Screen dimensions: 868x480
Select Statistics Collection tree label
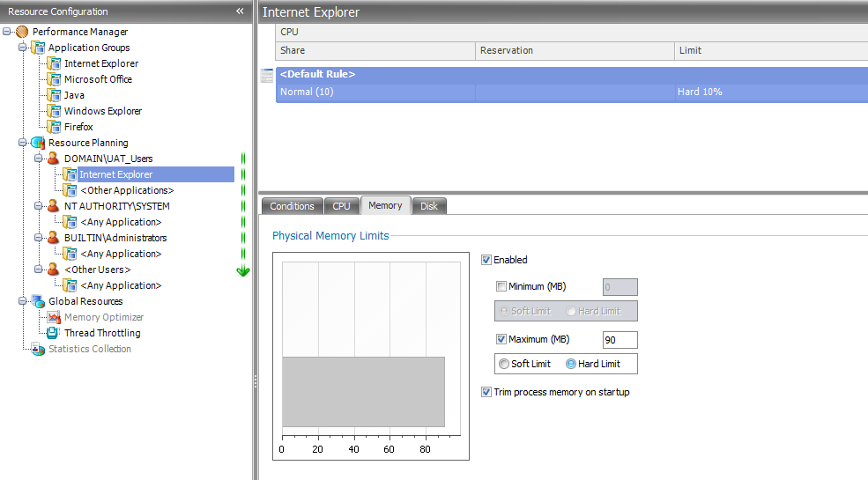point(90,349)
